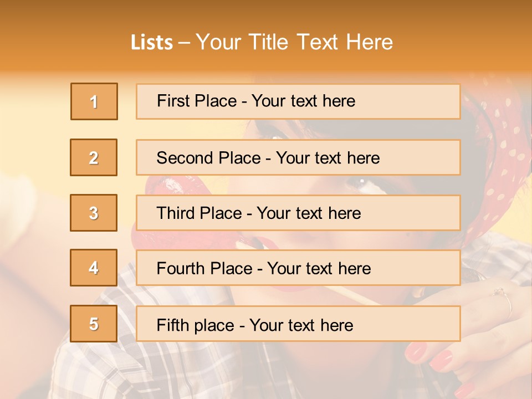Select the Fifth place text bar
The width and height of the screenshot is (532, 399).
coord(298,324)
